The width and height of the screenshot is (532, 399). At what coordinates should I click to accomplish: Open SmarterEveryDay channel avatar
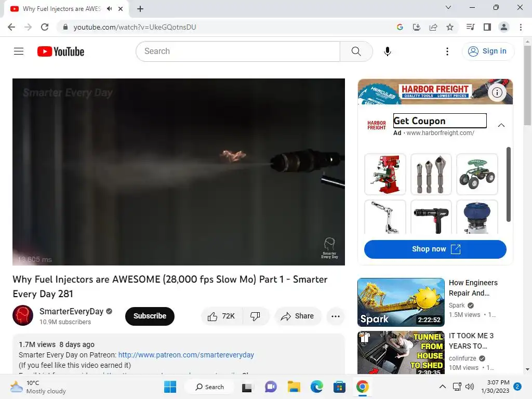pos(23,315)
